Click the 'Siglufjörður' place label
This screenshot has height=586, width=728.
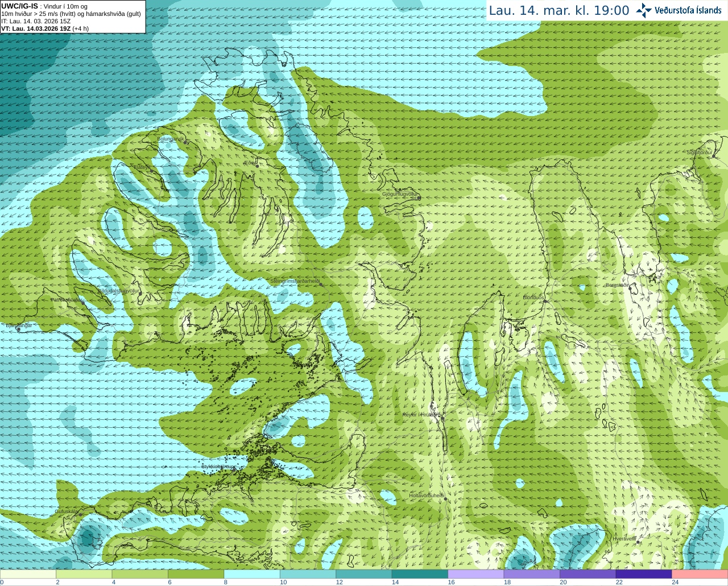700,152
